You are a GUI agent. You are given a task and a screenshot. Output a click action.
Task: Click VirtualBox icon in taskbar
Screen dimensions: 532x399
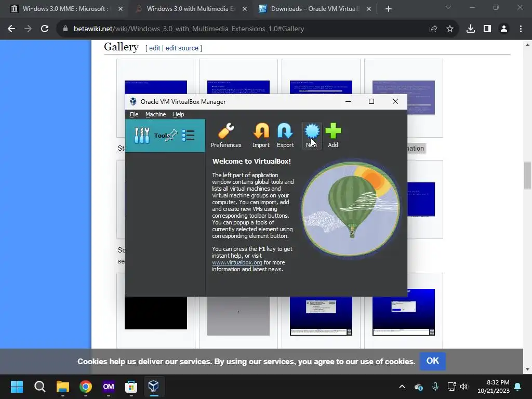click(154, 387)
